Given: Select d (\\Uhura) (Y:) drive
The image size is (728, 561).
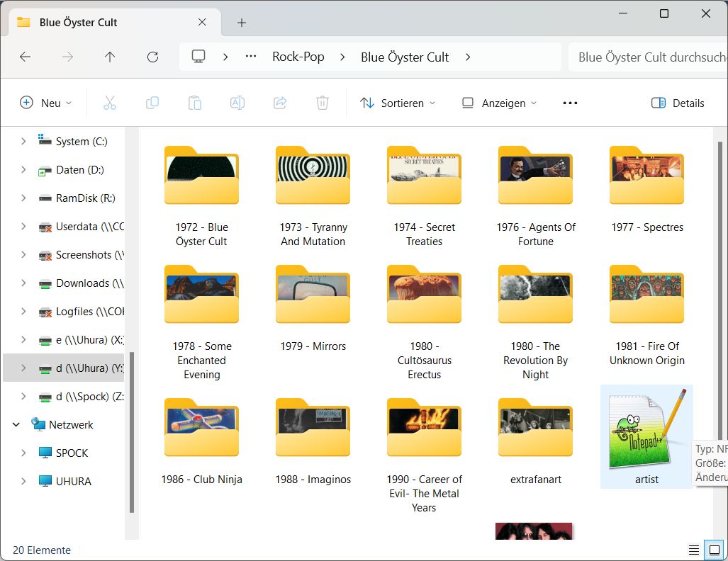Looking at the screenshot, I should [64, 368].
